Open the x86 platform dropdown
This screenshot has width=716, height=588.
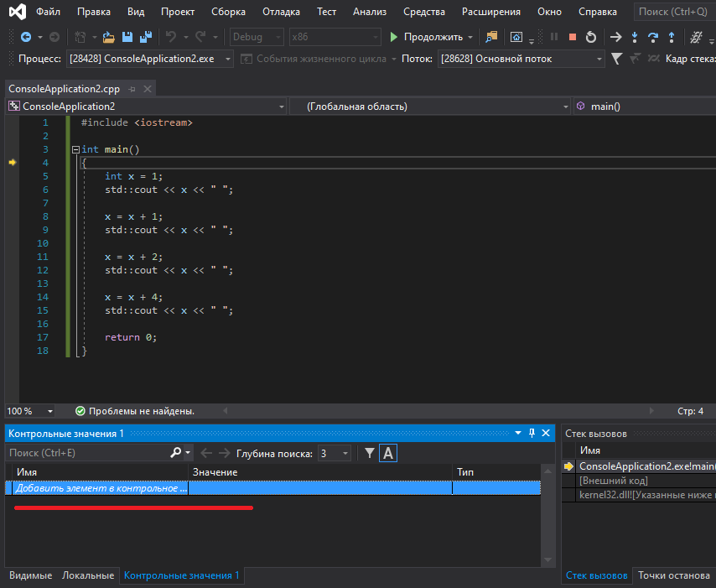pos(334,37)
